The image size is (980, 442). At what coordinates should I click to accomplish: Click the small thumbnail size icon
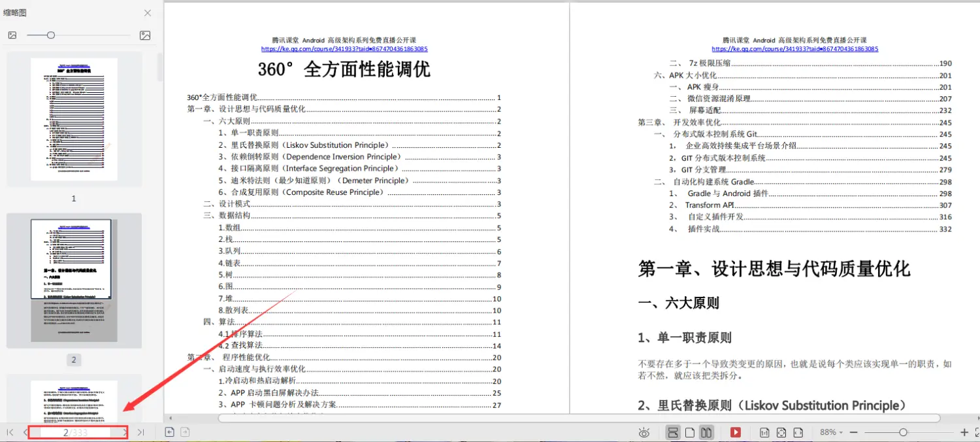(12, 35)
